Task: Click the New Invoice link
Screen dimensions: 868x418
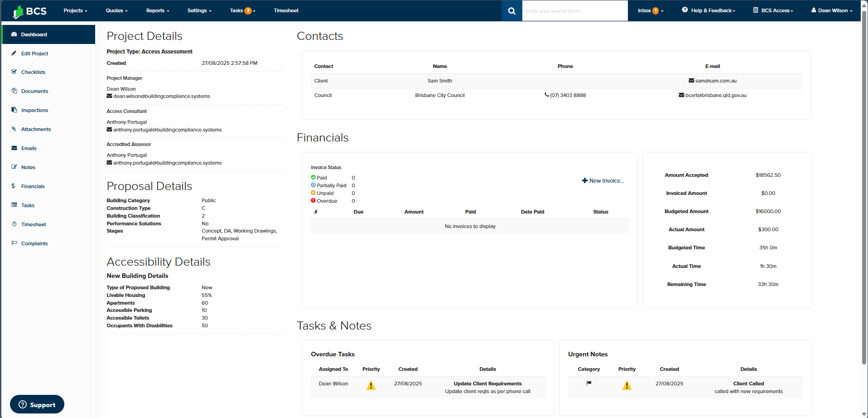Action: click(x=603, y=181)
